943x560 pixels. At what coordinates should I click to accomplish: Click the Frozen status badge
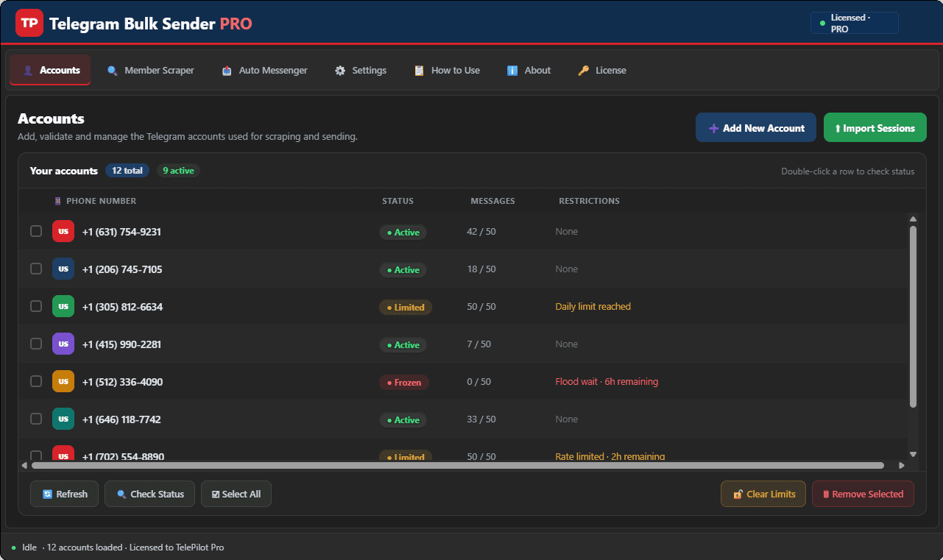click(404, 383)
